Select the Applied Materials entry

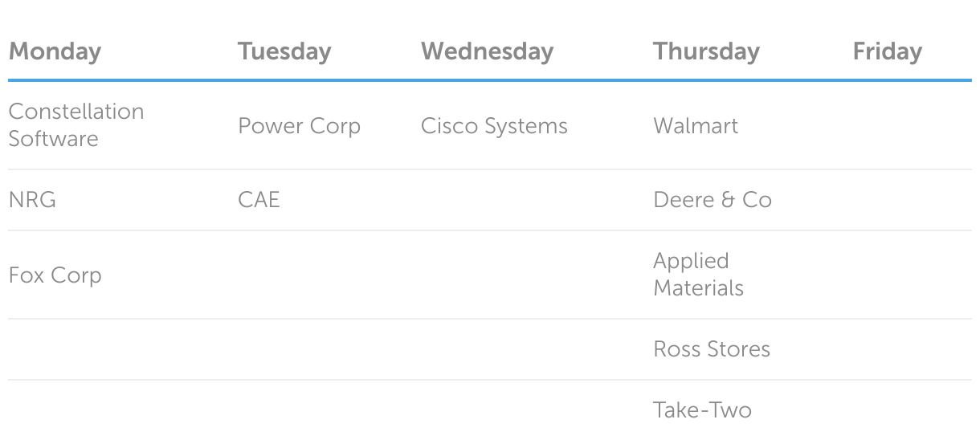tap(698, 275)
